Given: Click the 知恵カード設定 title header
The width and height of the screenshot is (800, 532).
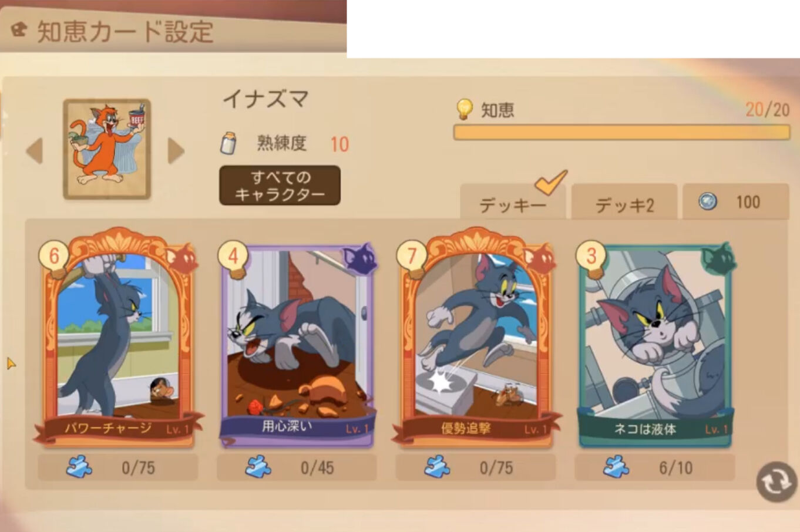Looking at the screenshot, I should 125,32.
